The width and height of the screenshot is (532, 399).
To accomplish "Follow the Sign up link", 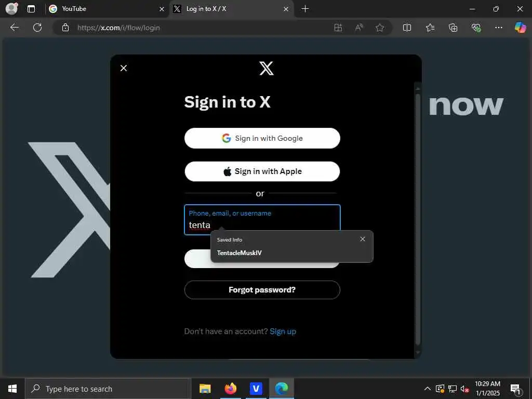I will point(283,331).
